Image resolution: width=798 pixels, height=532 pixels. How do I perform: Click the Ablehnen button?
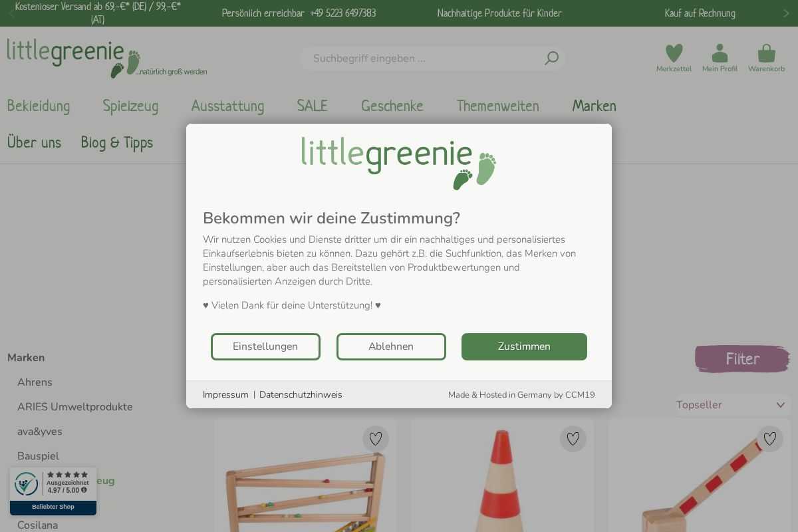[391, 346]
